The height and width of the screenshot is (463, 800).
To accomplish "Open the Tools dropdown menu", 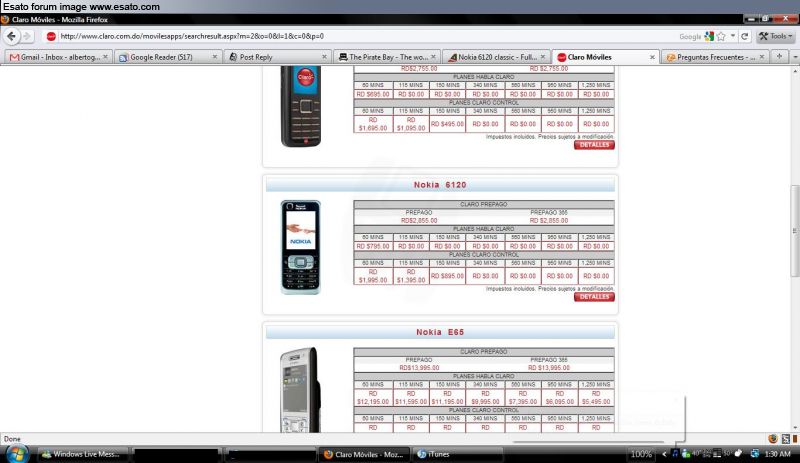I will click(x=775, y=36).
